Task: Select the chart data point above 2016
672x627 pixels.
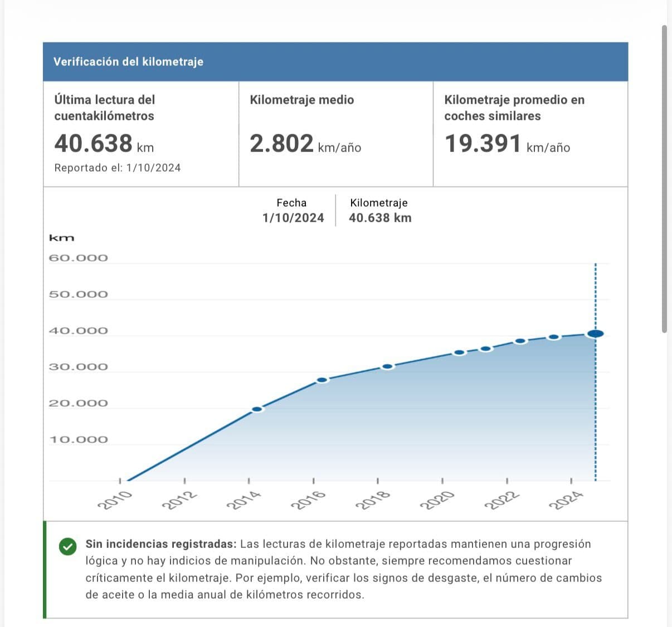Action: tap(322, 380)
